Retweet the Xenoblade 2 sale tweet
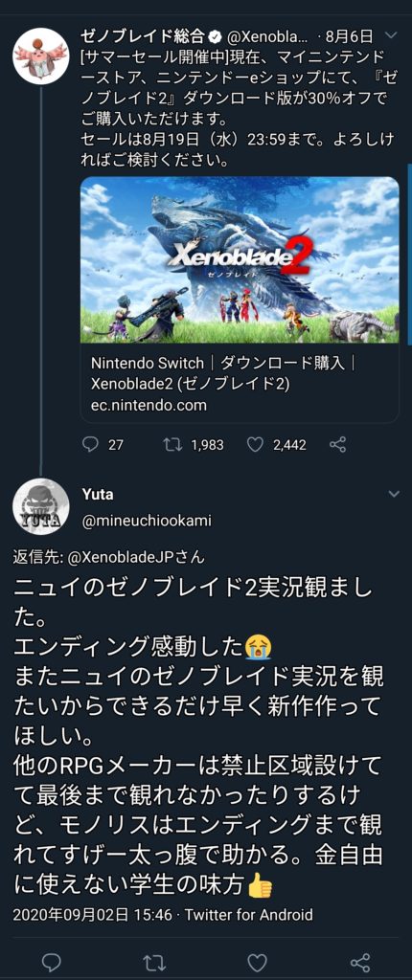Screen dimensions: 412x980 (x=172, y=444)
